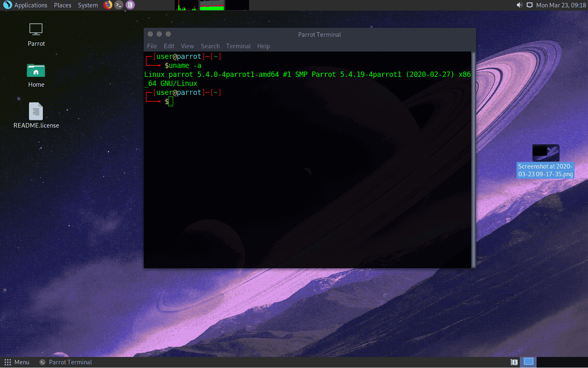Image resolution: width=588 pixels, height=368 pixels.
Task: Click the clock showing Mon Mar 23, 09:18
Action: (561, 5)
